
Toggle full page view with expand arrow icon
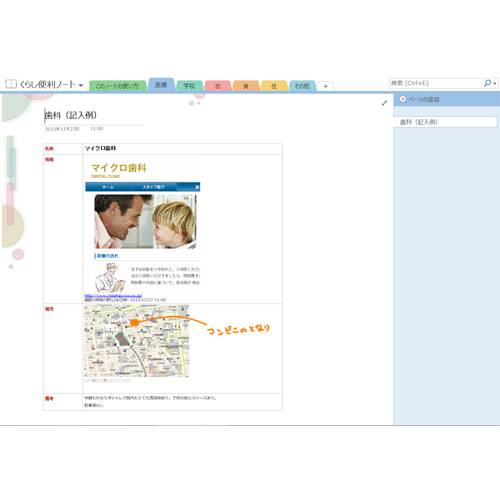(384, 103)
